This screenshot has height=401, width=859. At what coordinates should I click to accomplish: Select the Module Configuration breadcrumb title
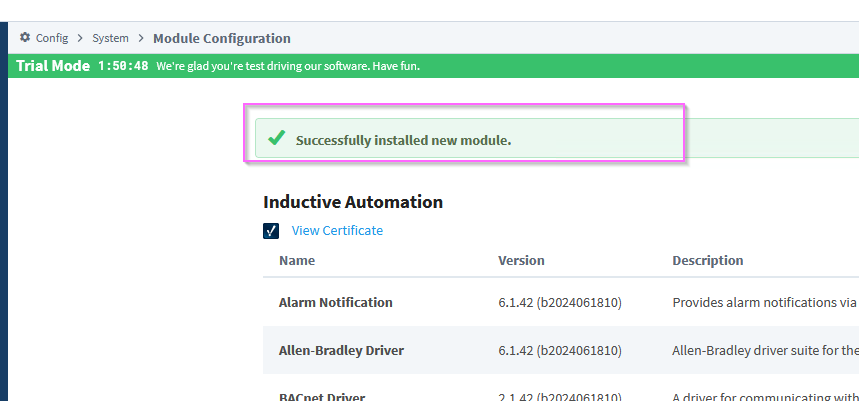(x=222, y=38)
